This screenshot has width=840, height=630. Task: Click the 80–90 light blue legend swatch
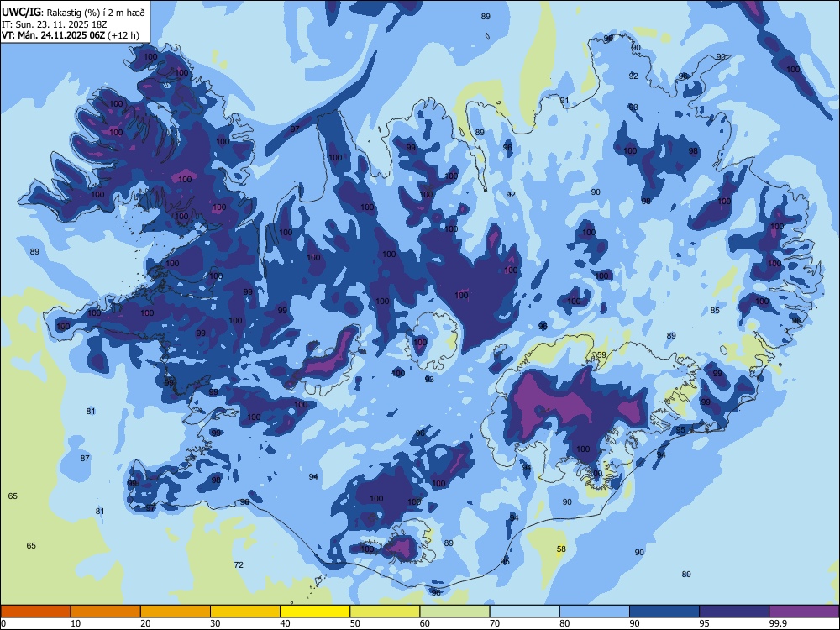(595, 612)
